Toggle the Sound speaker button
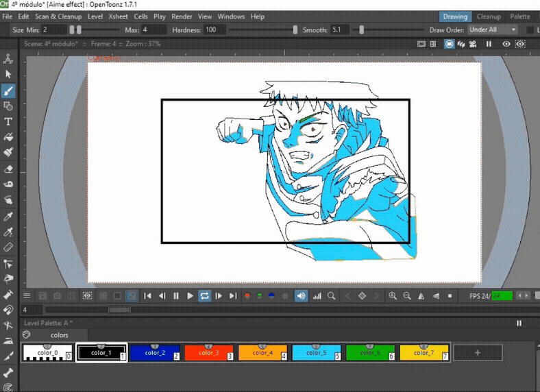Image resolution: width=540 pixels, height=392 pixels. pyautogui.click(x=301, y=296)
